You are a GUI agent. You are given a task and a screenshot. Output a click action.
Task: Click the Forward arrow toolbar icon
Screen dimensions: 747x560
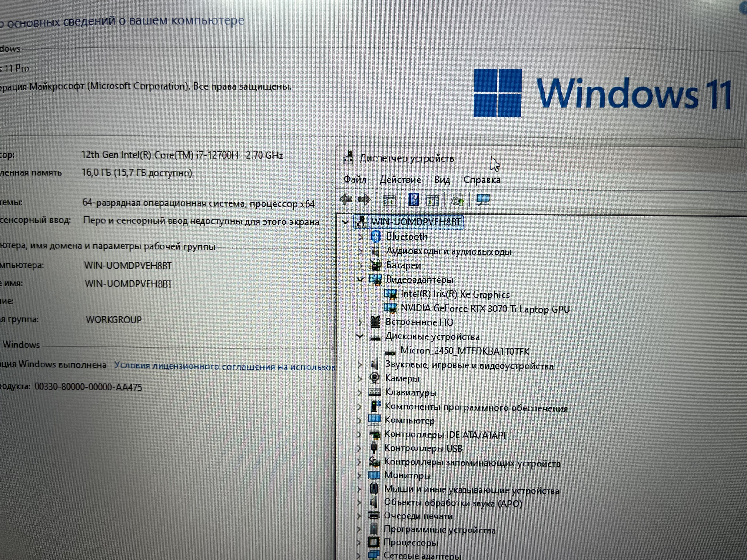[364, 199]
